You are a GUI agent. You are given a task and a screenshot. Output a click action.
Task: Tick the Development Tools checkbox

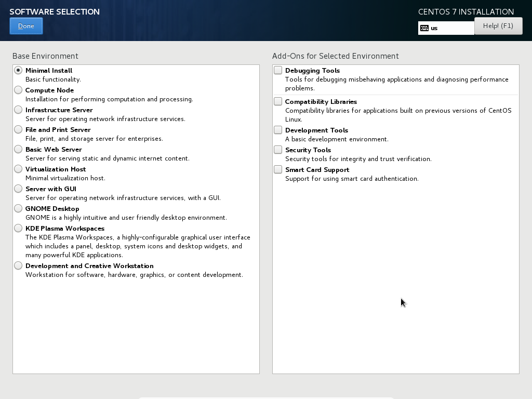278,130
